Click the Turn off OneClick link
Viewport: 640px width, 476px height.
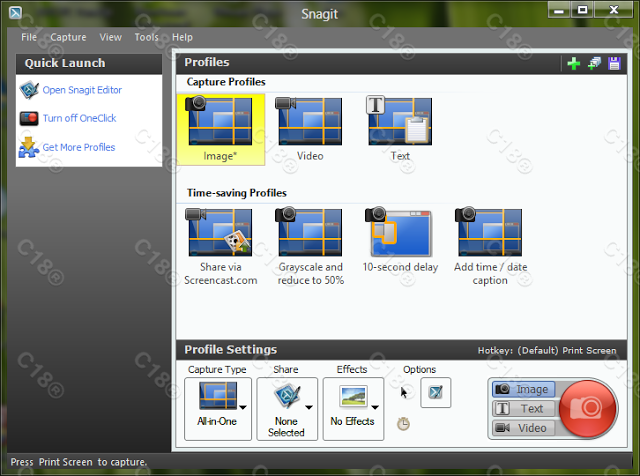[x=80, y=118]
